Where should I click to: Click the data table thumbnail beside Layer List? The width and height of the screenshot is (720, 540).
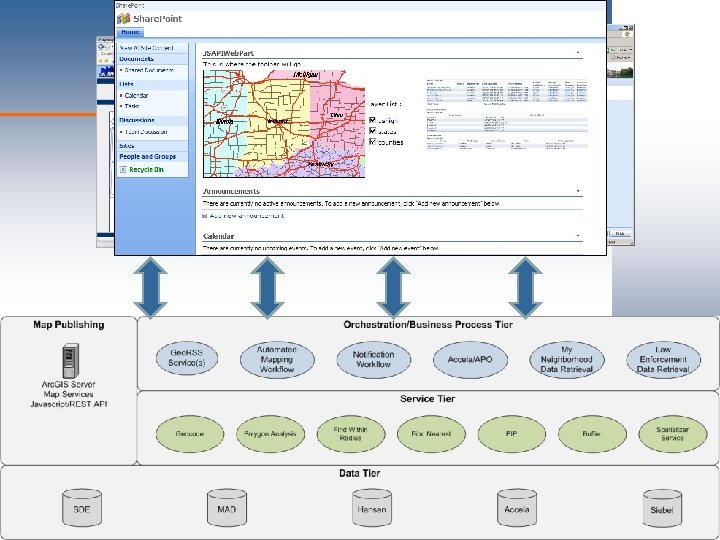click(x=506, y=114)
